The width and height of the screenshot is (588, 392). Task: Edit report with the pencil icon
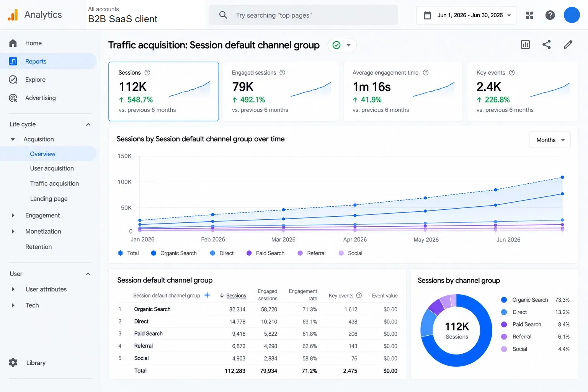click(568, 45)
